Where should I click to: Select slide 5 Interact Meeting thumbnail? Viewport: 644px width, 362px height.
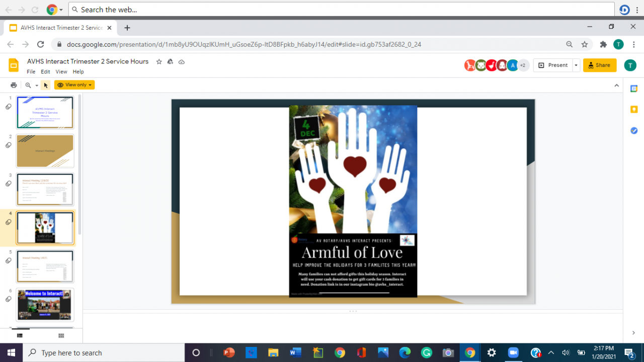45,266
